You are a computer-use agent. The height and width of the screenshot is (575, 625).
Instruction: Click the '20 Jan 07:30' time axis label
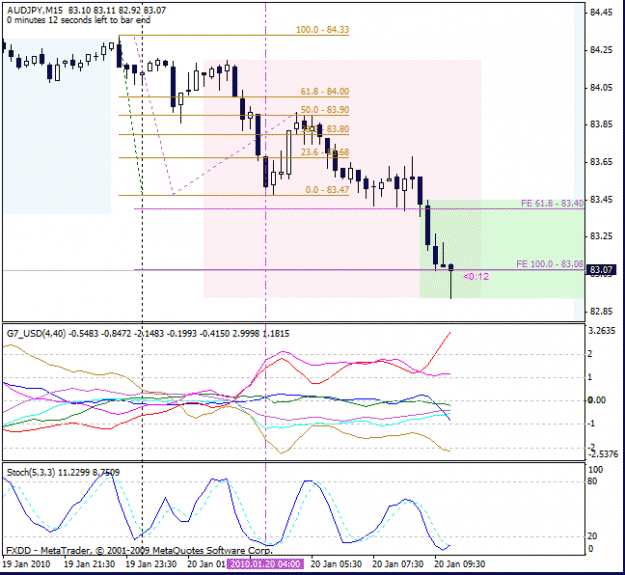pyautogui.click(x=398, y=564)
